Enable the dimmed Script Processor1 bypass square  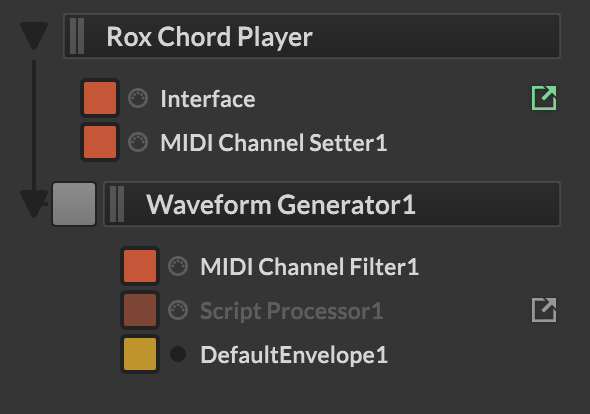click(x=140, y=310)
